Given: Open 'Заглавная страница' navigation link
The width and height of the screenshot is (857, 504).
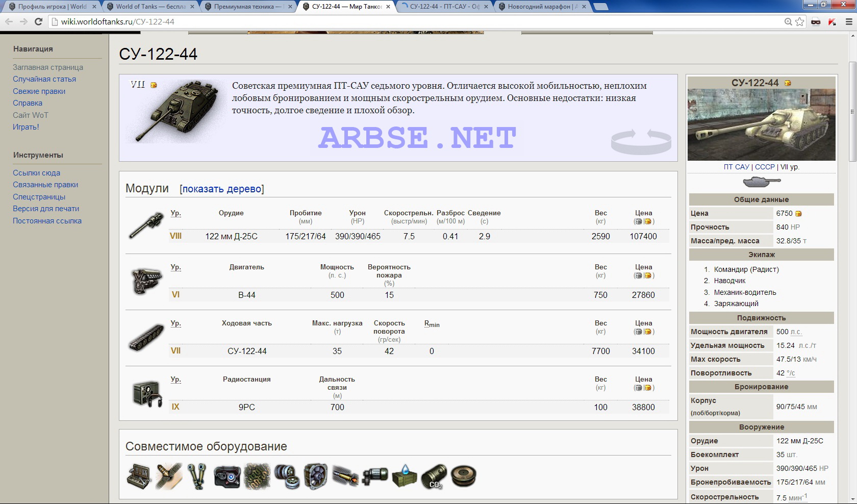Looking at the screenshot, I should click(48, 67).
